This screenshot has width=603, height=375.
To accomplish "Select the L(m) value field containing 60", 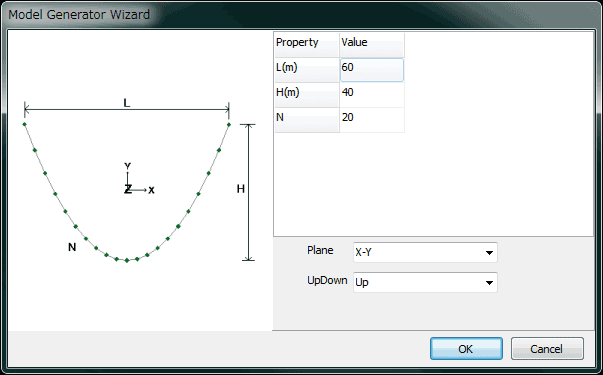I will tap(372, 70).
